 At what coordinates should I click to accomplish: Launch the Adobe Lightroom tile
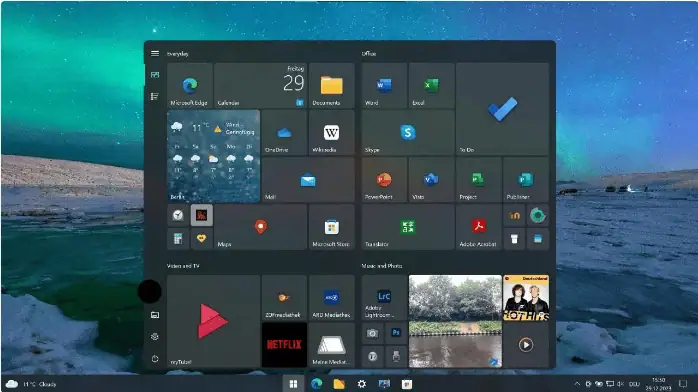coord(384,298)
